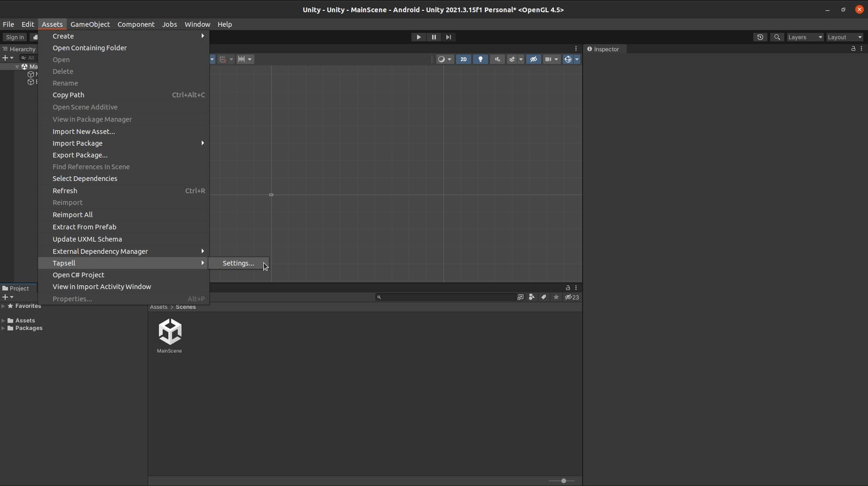868x486 pixels.
Task: Click the Play button
Action: pyautogui.click(x=418, y=37)
